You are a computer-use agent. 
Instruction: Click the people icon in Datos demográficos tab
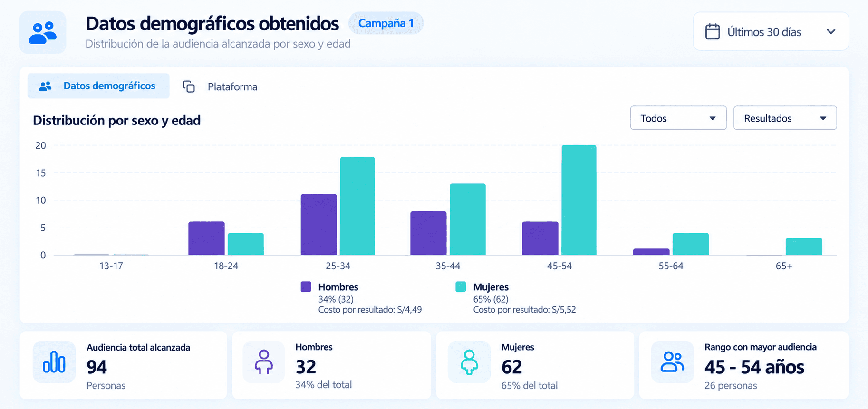tap(45, 86)
